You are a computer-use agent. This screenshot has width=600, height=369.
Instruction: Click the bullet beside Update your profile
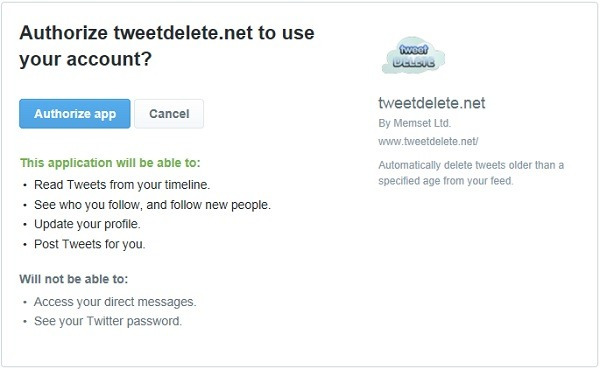tap(25, 224)
